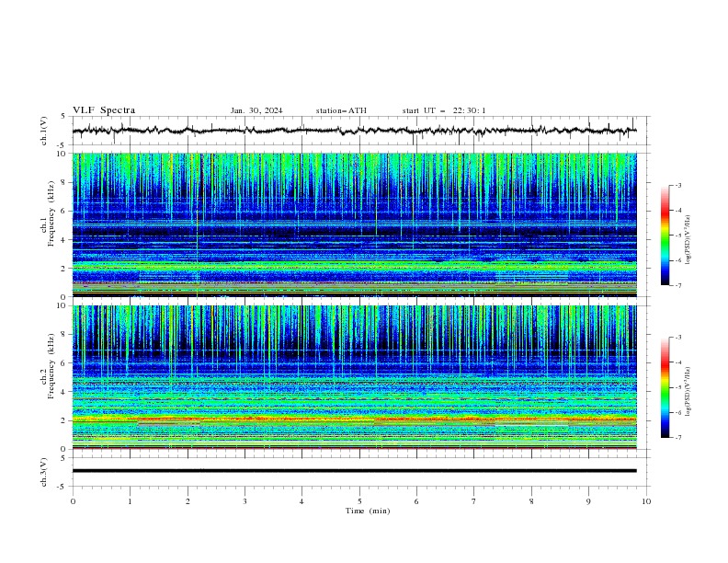
Task: Click time axis tick label '10'
Action: click(x=646, y=501)
